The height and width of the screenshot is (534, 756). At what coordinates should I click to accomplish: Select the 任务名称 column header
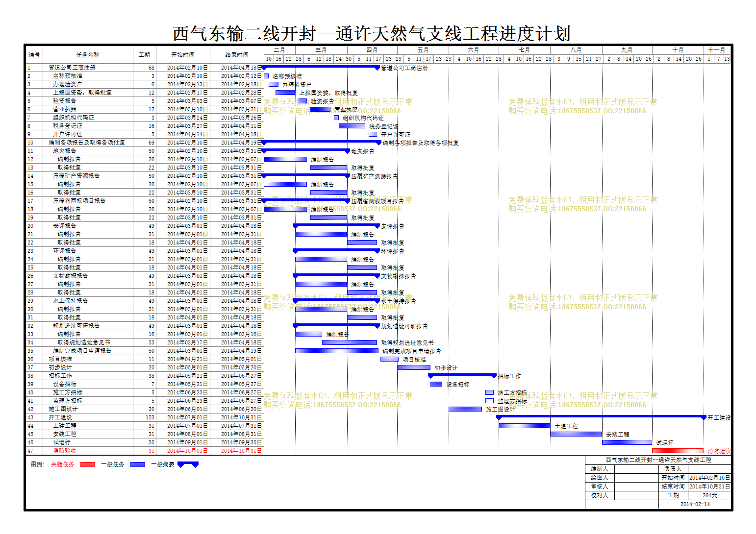(88, 54)
